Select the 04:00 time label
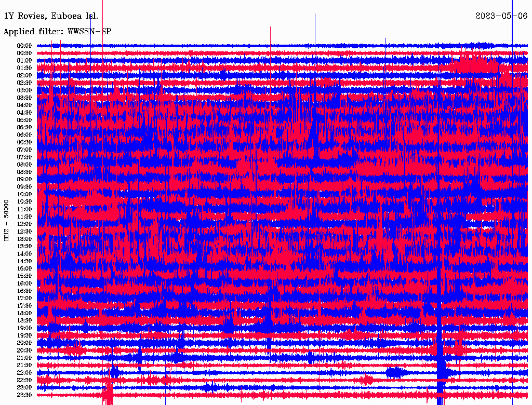The height and width of the screenshot is (405, 532). (24, 105)
